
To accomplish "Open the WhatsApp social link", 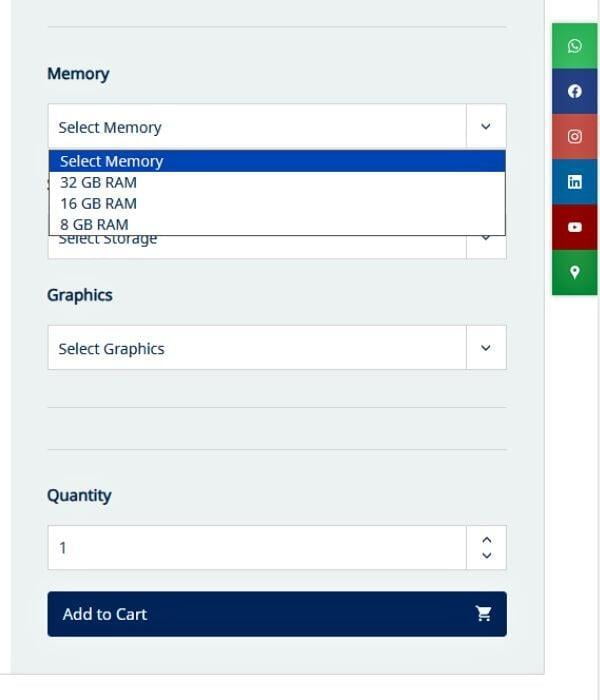I will tap(574, 46).
